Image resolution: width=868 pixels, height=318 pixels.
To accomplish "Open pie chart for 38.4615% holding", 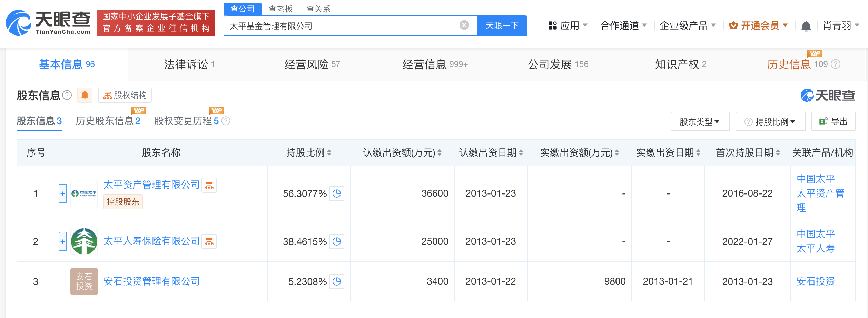I will click(337, 241).
